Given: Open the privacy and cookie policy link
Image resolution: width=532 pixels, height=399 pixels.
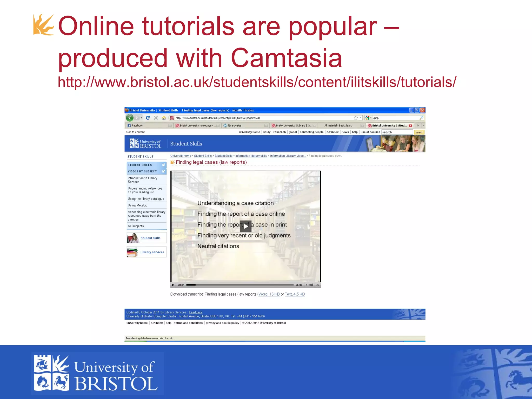Looking at the screenshot, I should coord(222,323).
